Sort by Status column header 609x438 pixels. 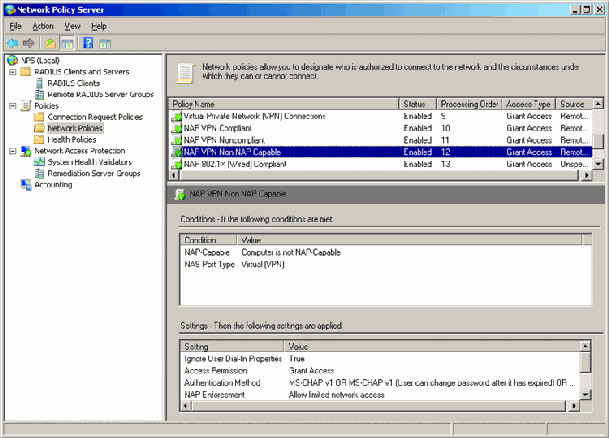click(x=418, y=104)
